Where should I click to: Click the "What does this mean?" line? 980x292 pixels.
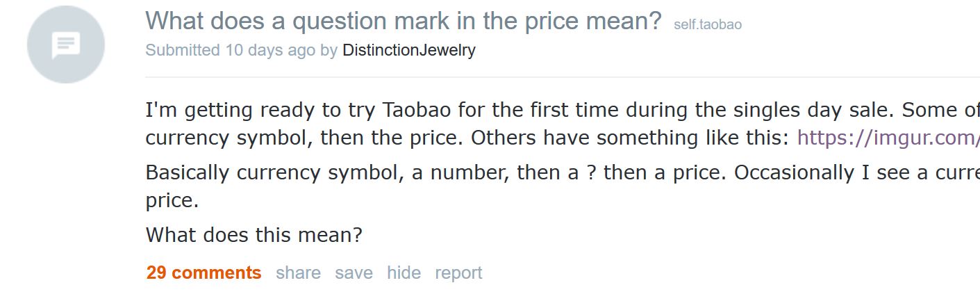[254, 235]
